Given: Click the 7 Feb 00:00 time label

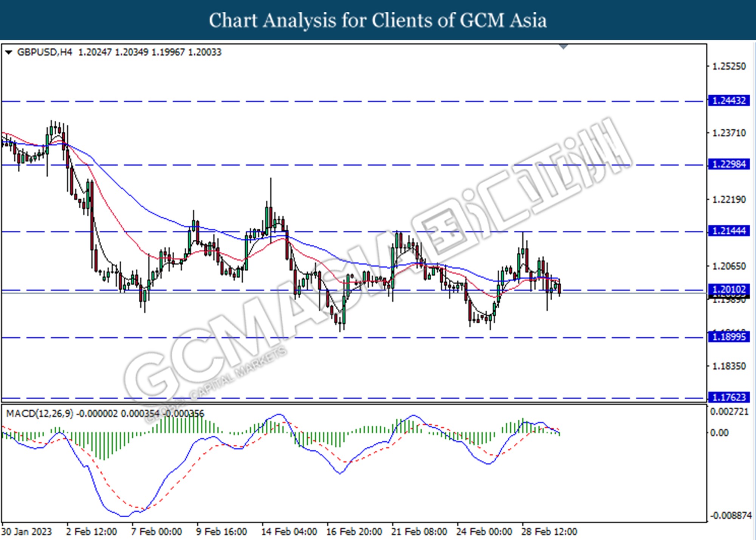Looking at the screenshot, I should 156,532.
